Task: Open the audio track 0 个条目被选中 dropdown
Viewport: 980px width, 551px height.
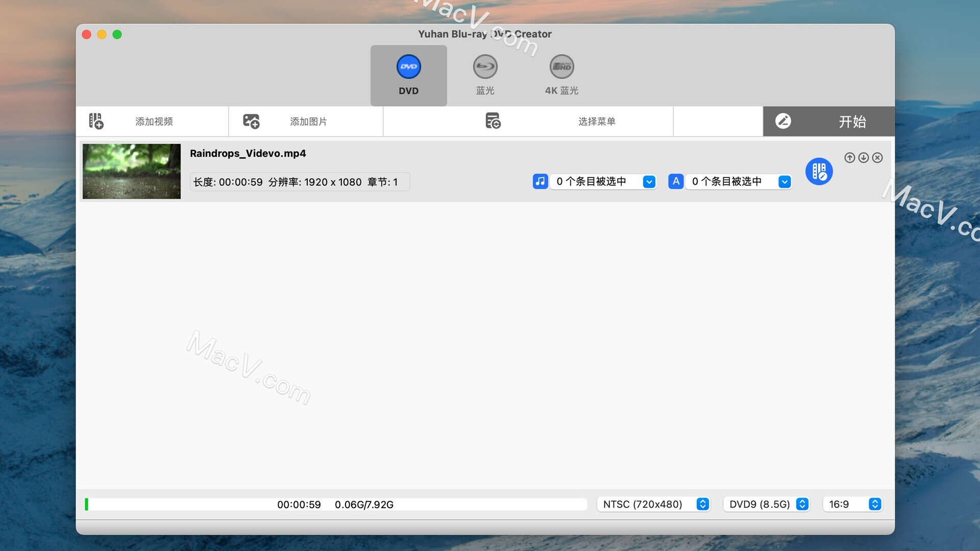Action: coord(603,181)
